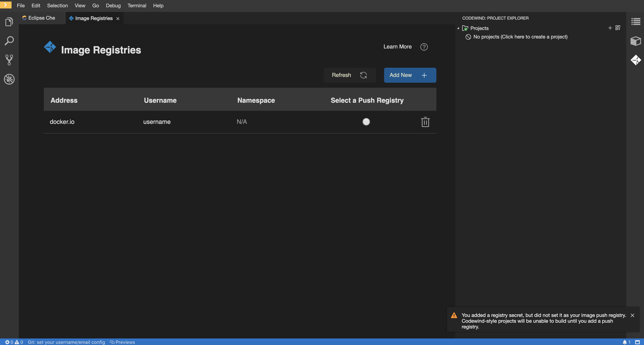The width and height of the screenshot is (644, 345).
Task: Open the Explorer sidebar icon
Action: tap(9, 22)
